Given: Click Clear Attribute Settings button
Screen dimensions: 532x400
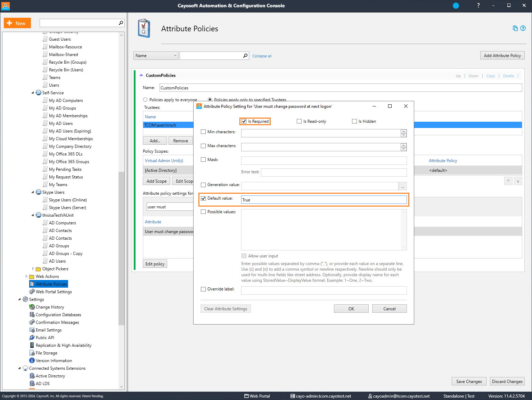Looking at the screenshot, I should point(226,309).
